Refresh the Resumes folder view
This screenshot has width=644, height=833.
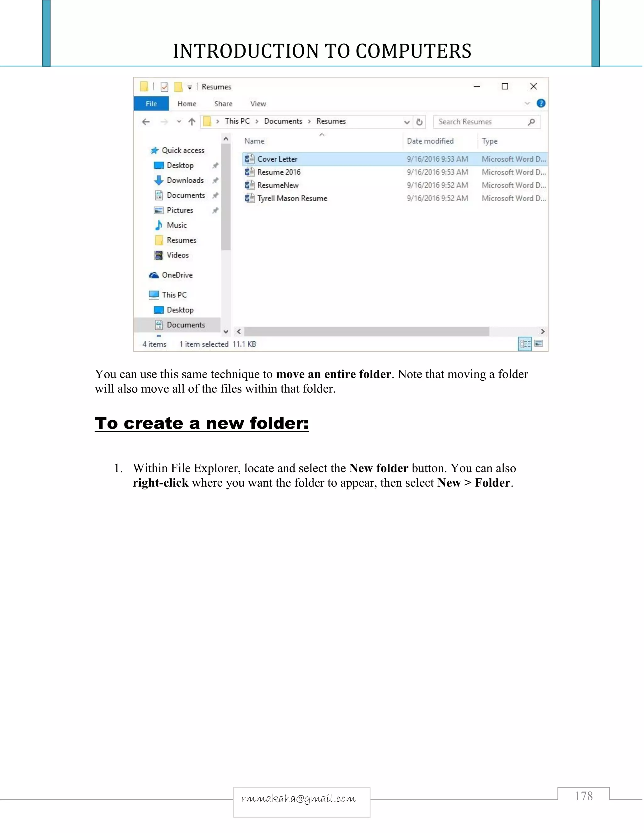[419, 122]
